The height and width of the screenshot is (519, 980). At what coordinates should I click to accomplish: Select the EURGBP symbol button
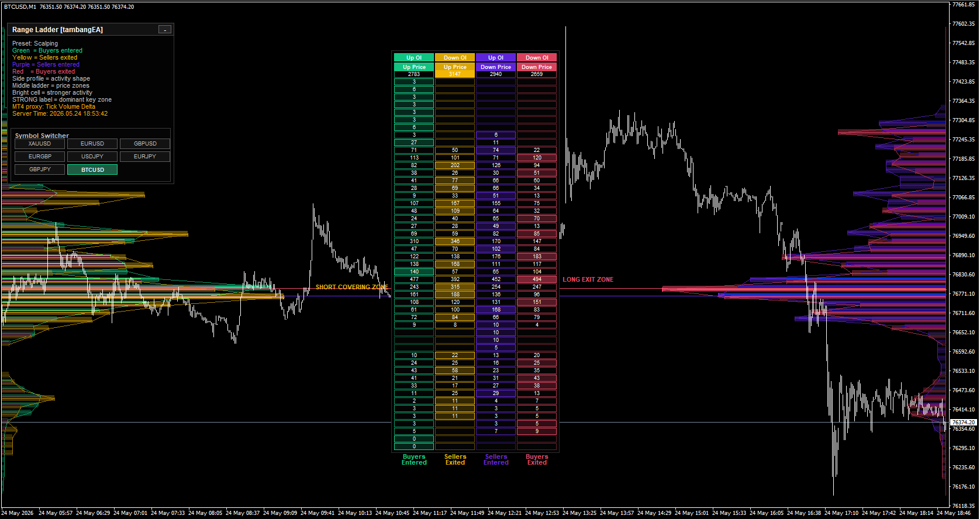[40, 157]
